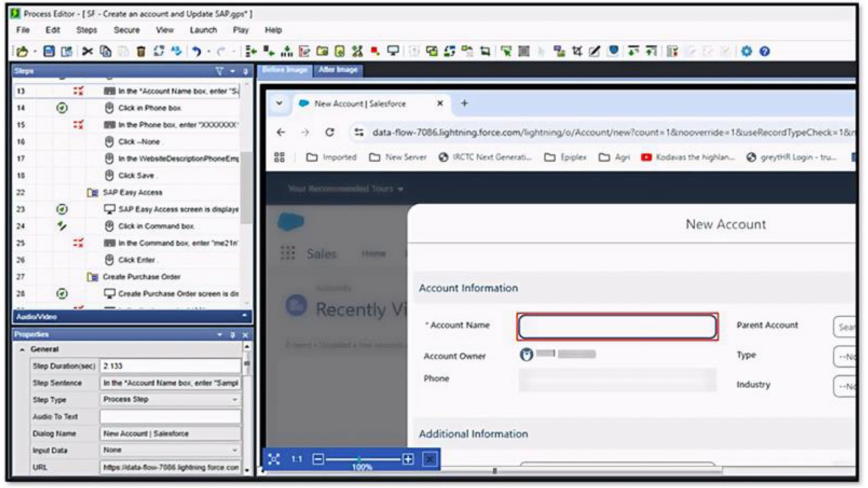Click the Save (floppy disk) toolbar icon
Viewport: 868px width, 488px height.
49,52
